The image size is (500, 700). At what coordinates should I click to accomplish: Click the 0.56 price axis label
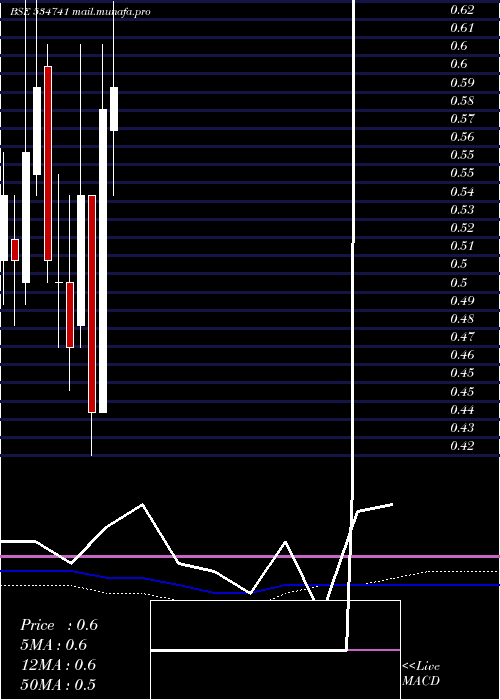(462, 137)
